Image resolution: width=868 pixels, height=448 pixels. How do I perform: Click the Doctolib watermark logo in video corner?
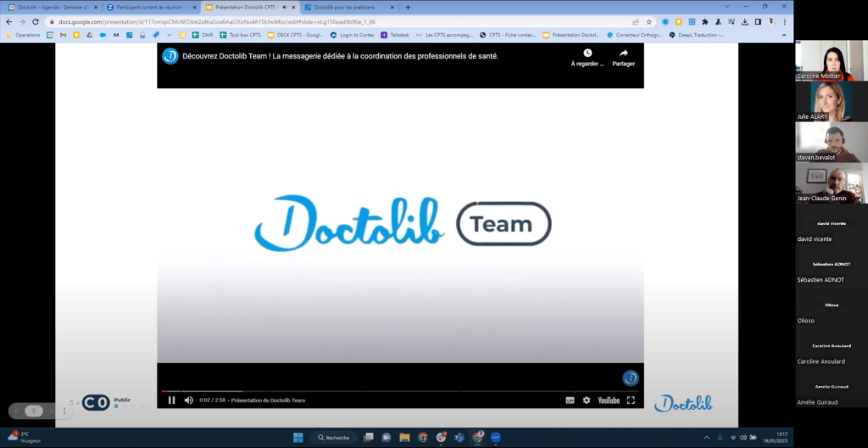(x=631, y=378)
